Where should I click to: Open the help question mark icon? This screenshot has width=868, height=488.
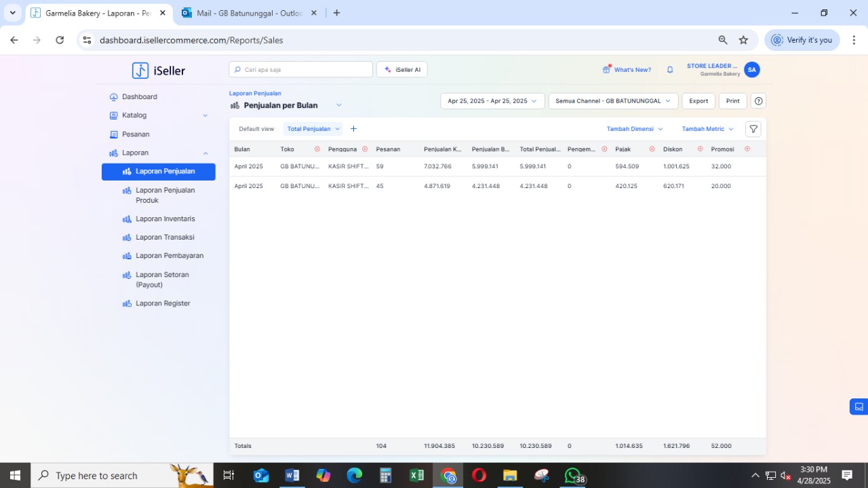(x=758, y=101)
